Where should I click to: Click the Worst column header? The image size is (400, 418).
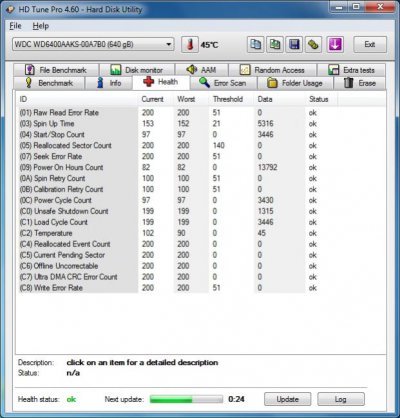tap(191, 99)
